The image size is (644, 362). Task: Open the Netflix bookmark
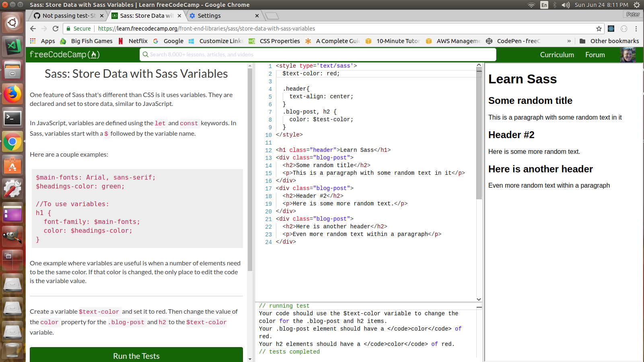click(x=133, y=41)
